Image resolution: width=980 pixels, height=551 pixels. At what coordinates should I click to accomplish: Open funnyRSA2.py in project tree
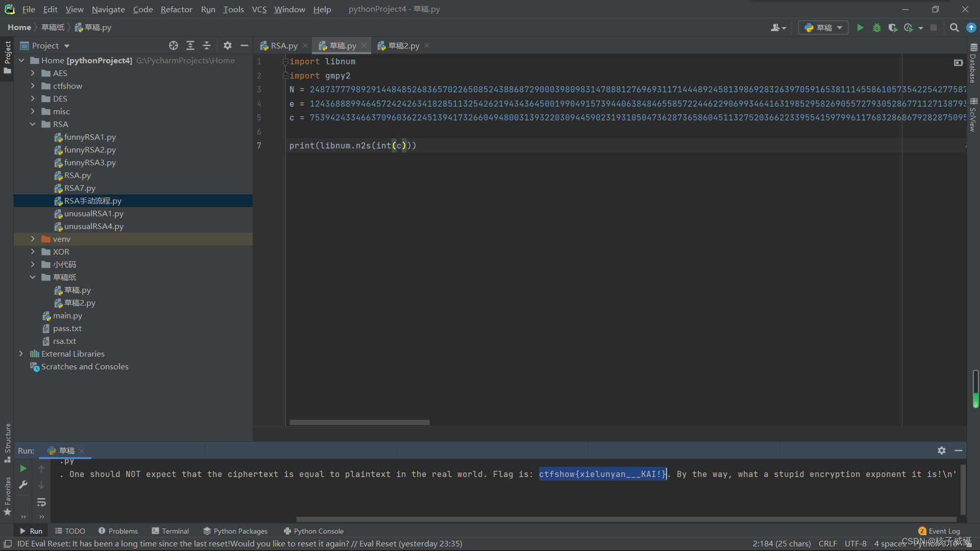(90, 149)
